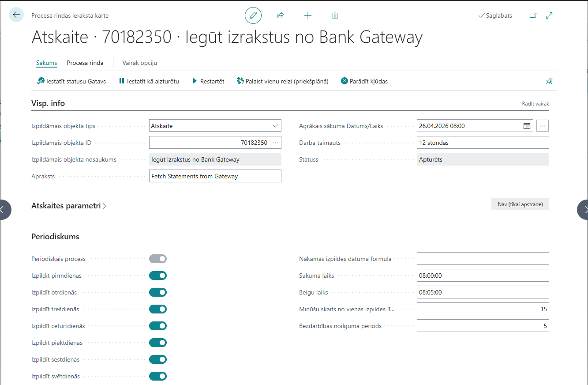Collapse the Visp. info section header
The width and height of the screenshot is (588, 385).
[48, 103]
